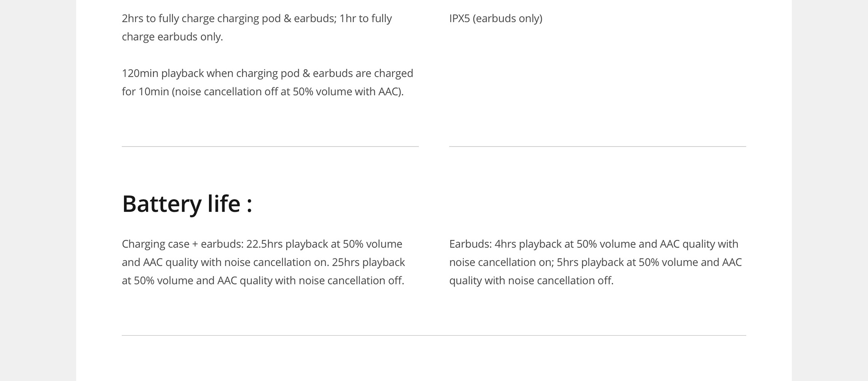The image size is (868, 381).
Task: Click the 'Earbuds: 4hrs playback' paragraph
Action: (595, 262)
